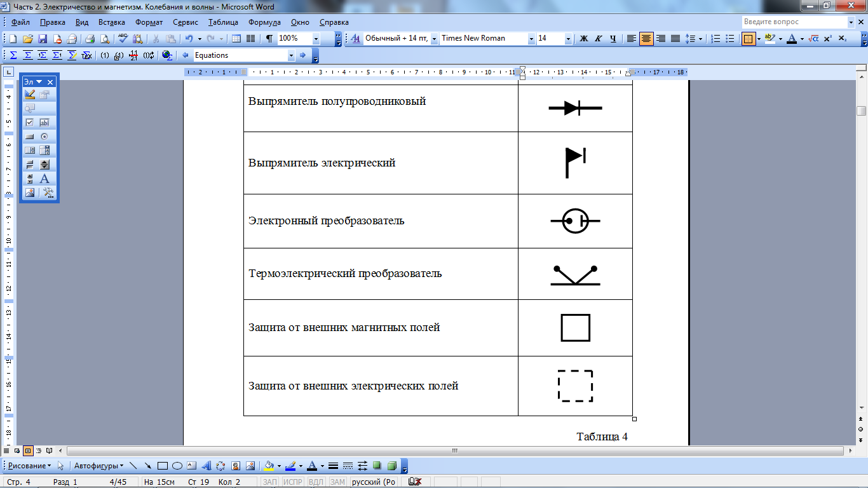Go to the previous equation arrow
The height and width of the screenshot is (488, 868).
point(185,55)
